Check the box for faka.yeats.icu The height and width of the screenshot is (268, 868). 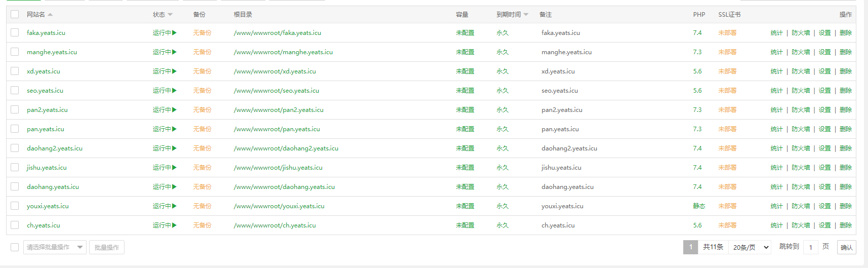[15, 32]
